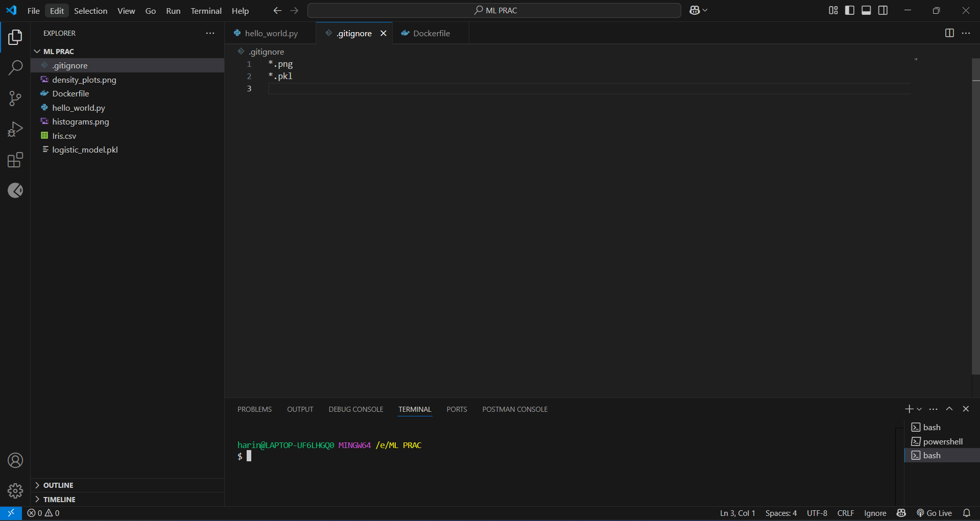Image resolution: width=980 pixels, height=521 pixels.
Task: Open terminal panel More Actions ellipsis
Action: click(933, 409)
